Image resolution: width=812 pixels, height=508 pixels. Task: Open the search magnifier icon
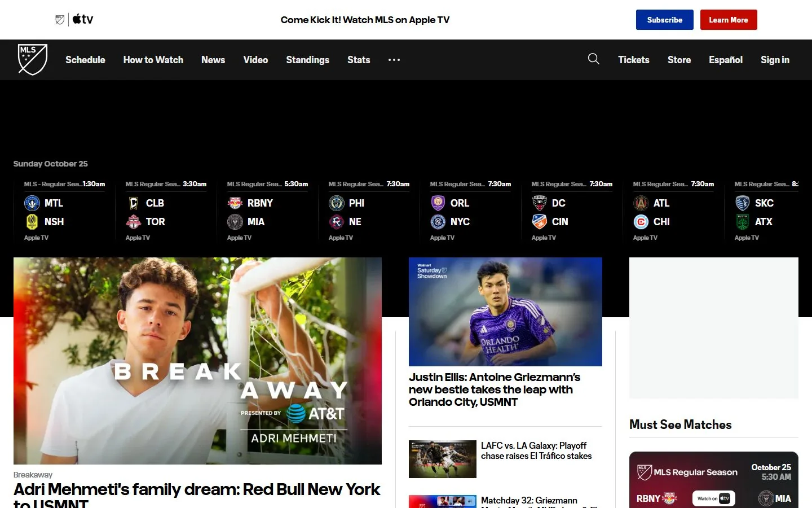[593, 59]
